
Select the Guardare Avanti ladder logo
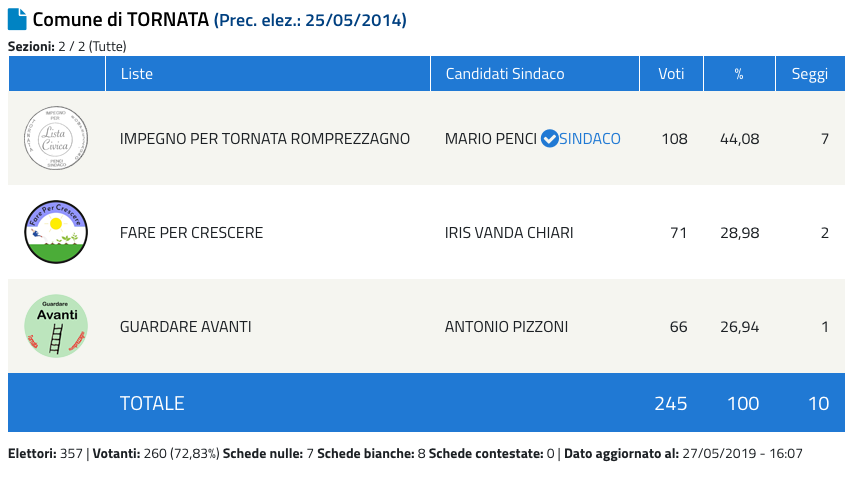click(x=56, y=326)
